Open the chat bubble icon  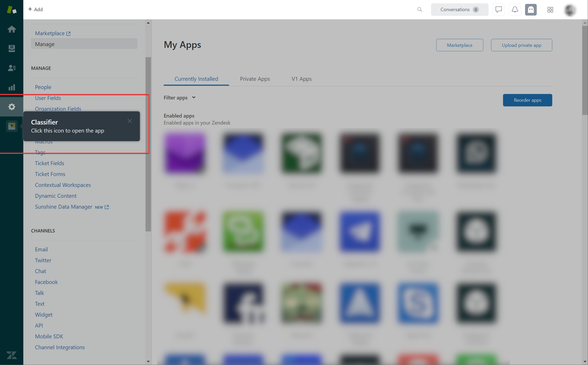tap(498, 10)
